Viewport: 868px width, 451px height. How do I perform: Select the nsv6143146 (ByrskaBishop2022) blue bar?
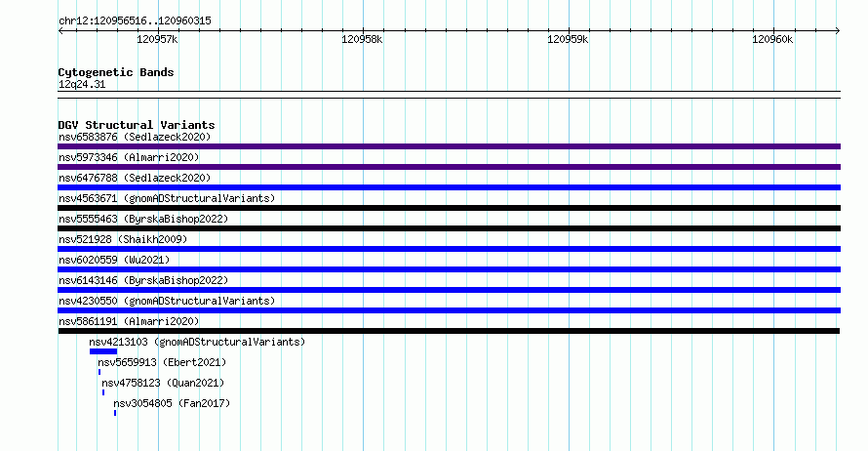(449, 290)
